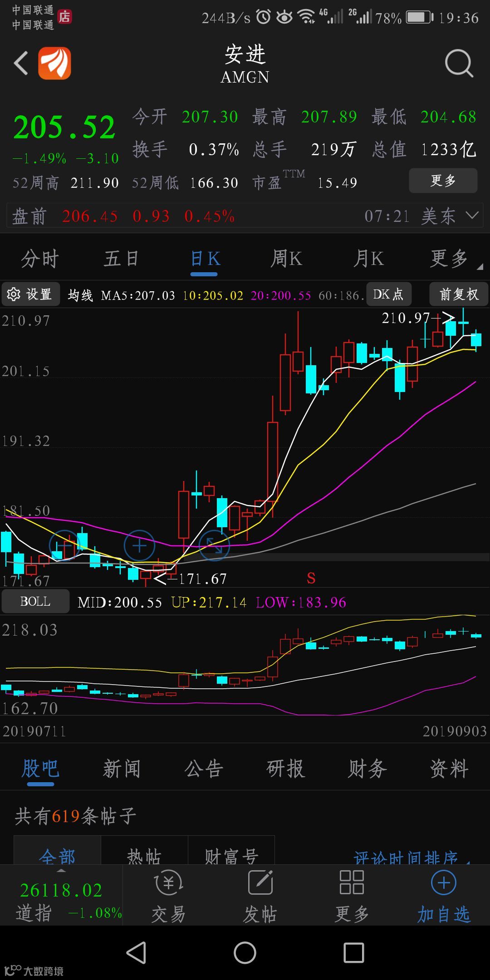Expand the pre-market 美东 chevron

click(472, 215)
